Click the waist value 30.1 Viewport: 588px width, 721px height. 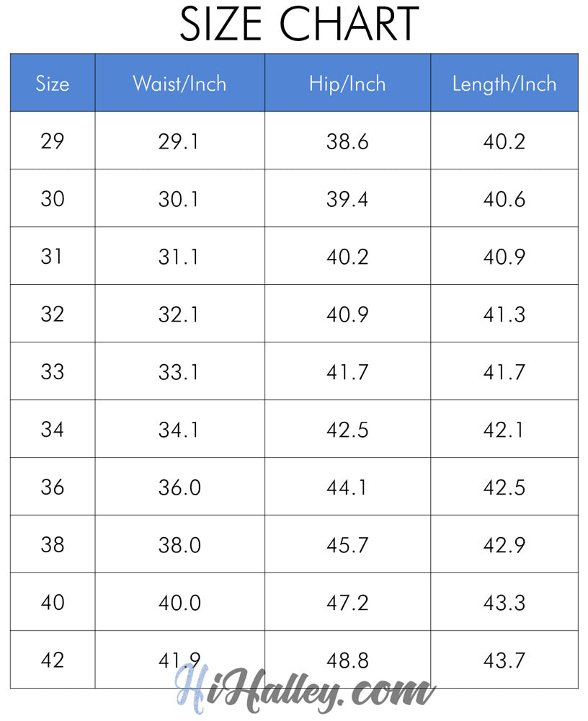179,198
